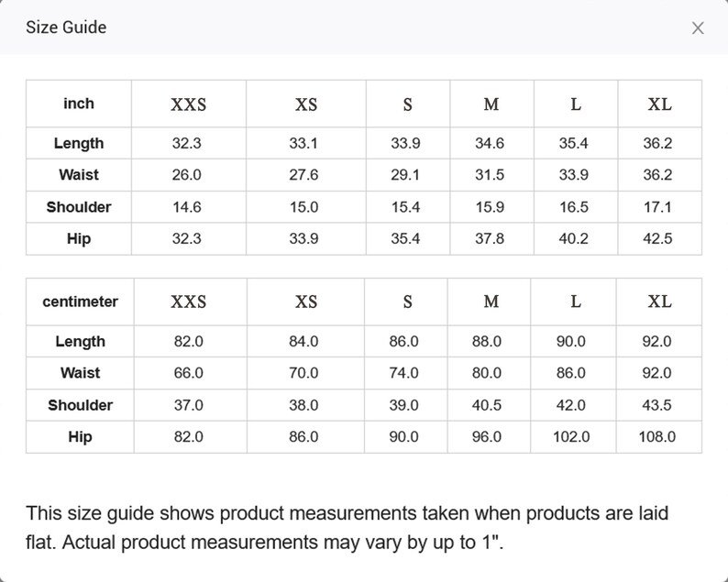Click Shoulder row label in inch table
This screenshot has width=728, height=582.
coord(79,207)
